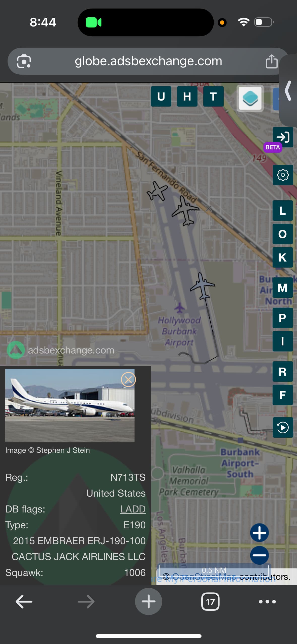Image resolution: width=297 pixels, height=644 pixels.
Task: Go back using browser back arrow
Action: [24, 602]
